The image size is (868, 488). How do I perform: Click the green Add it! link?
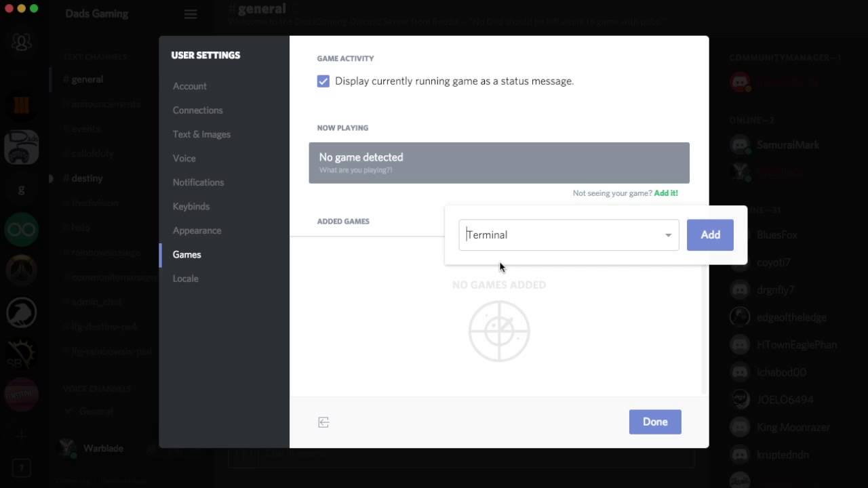666,193
